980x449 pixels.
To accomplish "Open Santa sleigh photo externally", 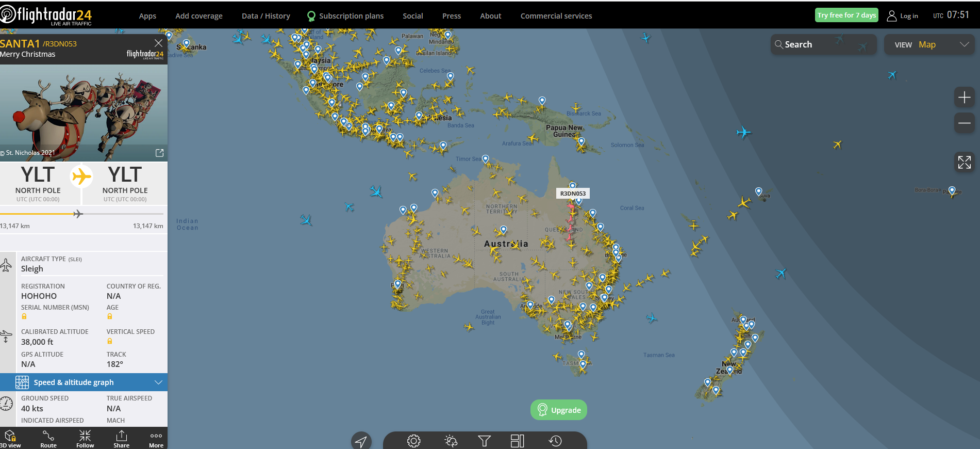I will [x=159, y=153].
